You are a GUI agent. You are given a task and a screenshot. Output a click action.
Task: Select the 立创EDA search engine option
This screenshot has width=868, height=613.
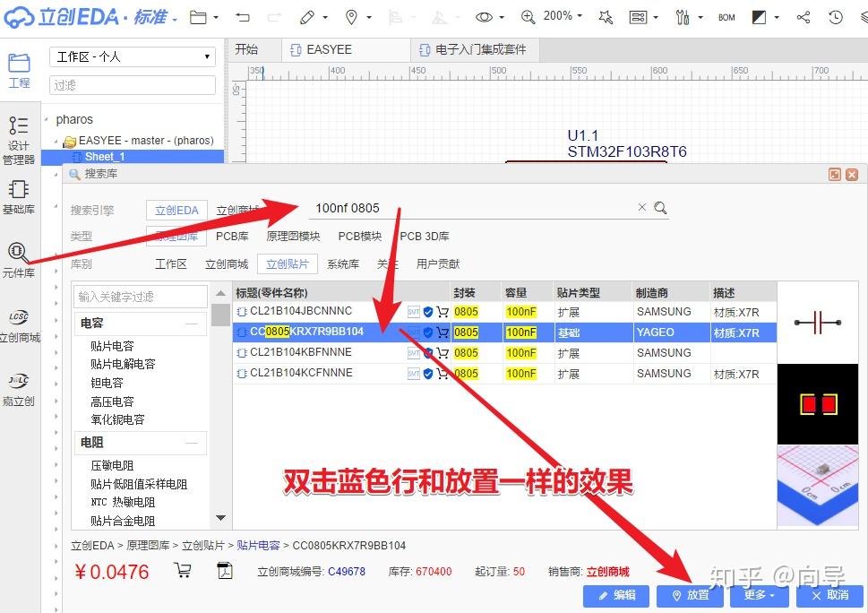[176, 211]
